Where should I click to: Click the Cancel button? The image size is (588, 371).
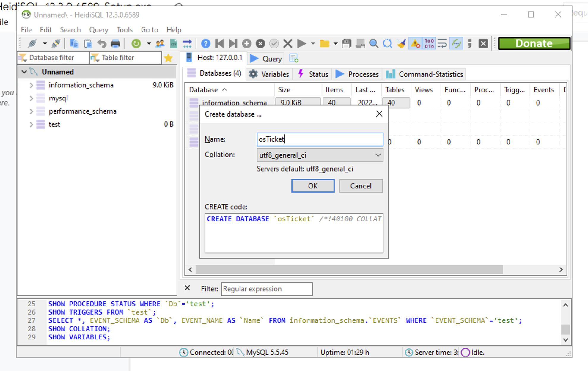coord(361,186)
